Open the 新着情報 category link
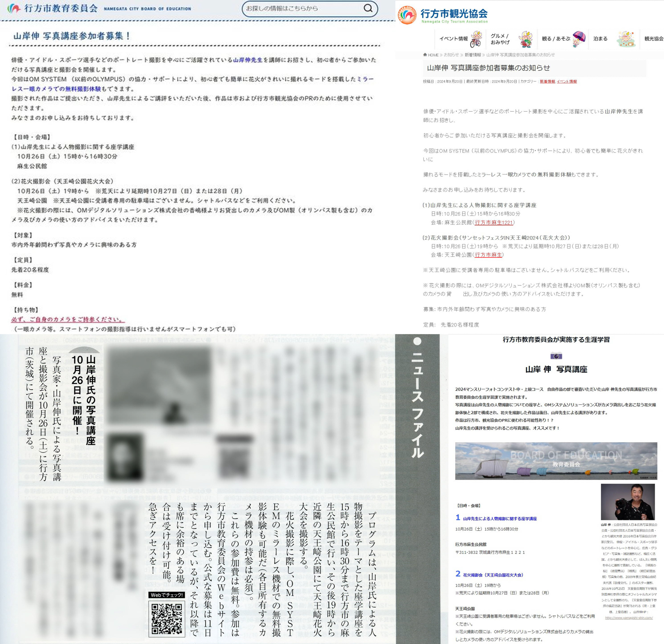 coord(547,82)
